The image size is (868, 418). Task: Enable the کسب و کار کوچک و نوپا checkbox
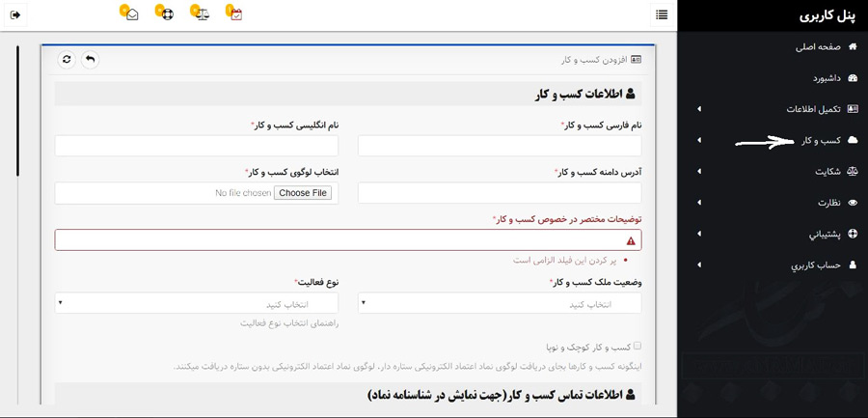pyautogui.click(x=637, y=346)
